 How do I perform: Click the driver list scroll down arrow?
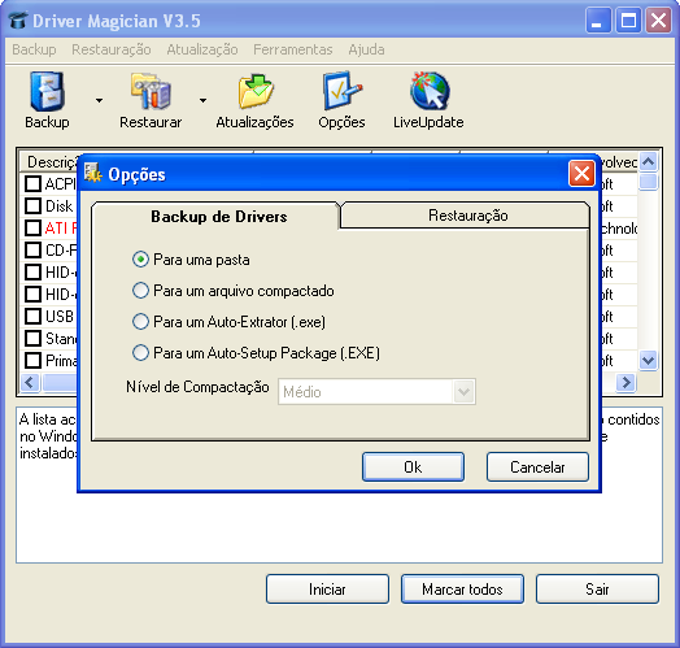tap(648, 360)
